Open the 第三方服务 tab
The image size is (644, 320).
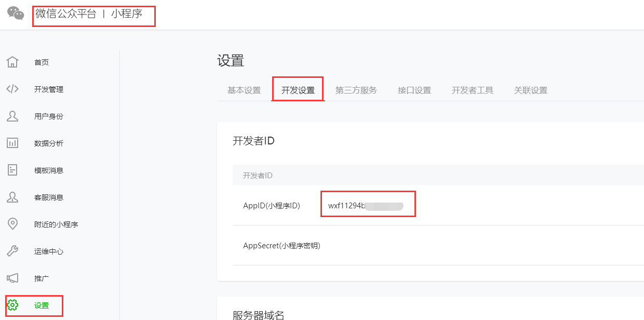pyautogui.click(x=356, y=90)
